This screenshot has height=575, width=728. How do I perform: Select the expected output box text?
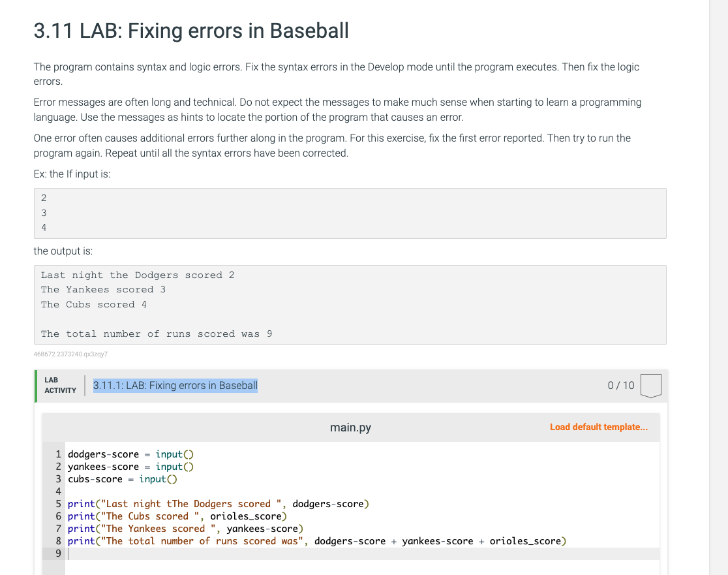(350, 303)
